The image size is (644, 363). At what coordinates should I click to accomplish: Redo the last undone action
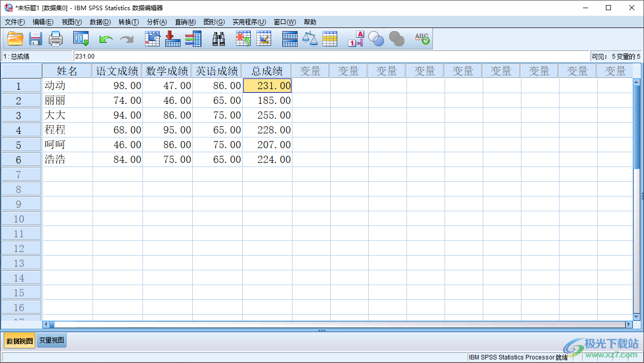[126, 39]
